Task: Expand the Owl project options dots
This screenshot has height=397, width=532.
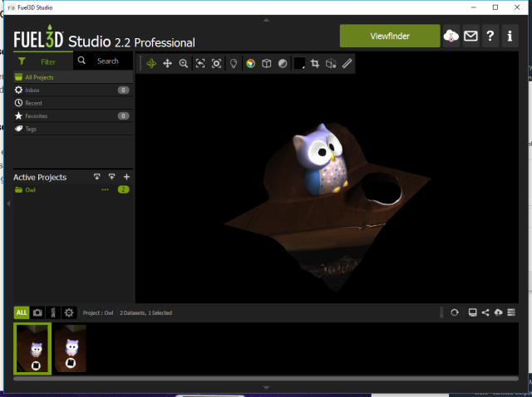Action: coord(106,190)
